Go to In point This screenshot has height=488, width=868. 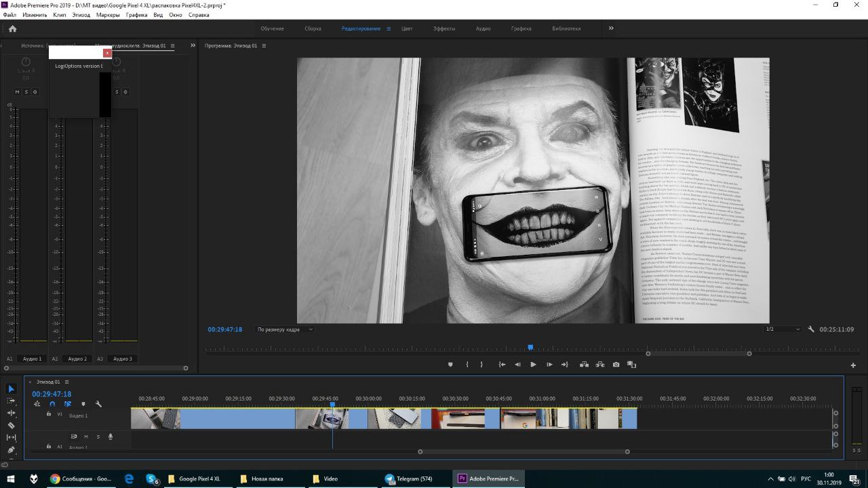pos(502,365)
